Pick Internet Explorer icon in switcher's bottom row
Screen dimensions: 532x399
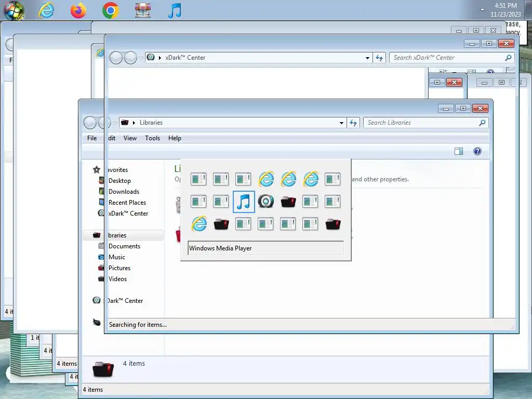(199, 224)
